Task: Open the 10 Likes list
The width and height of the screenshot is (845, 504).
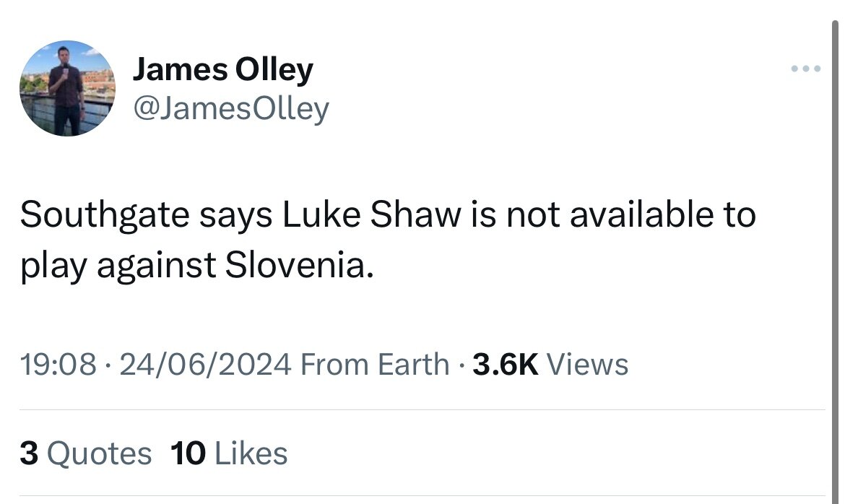Action: tap(229, 453)
